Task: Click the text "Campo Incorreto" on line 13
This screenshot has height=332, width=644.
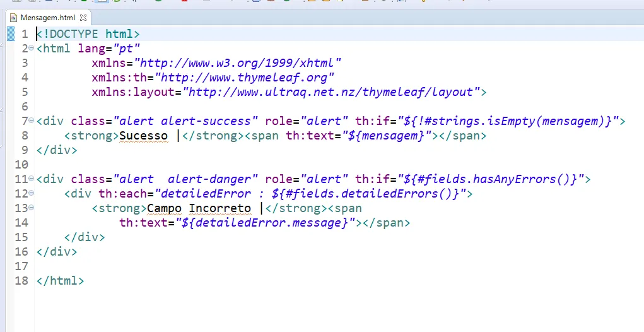Action: 199,208
